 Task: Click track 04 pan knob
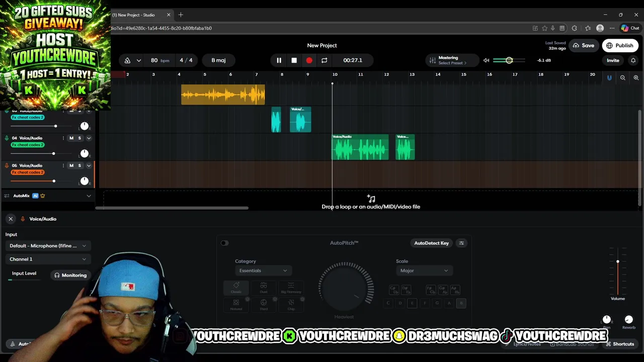pos(84,153)
